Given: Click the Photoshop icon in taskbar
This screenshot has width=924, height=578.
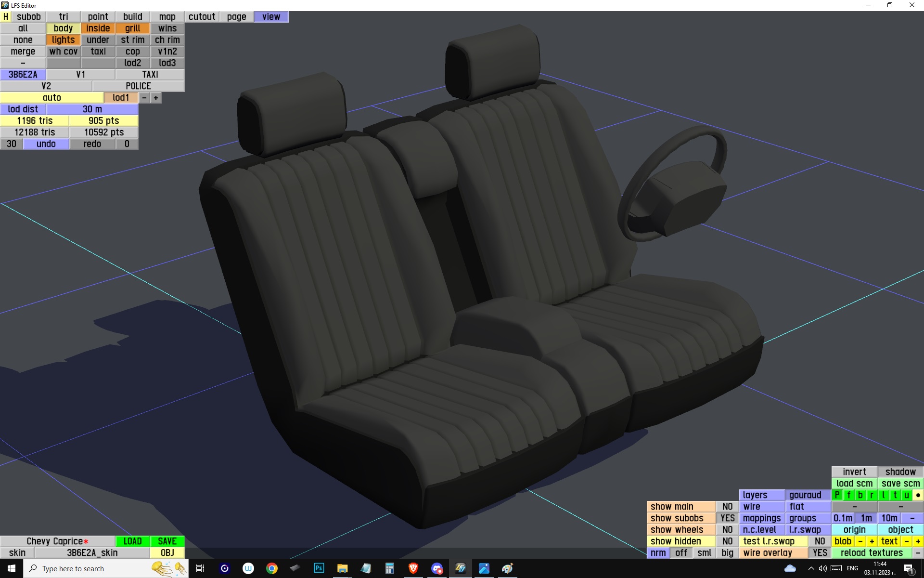Looking at the screenshot, I should tap(319, 568).
